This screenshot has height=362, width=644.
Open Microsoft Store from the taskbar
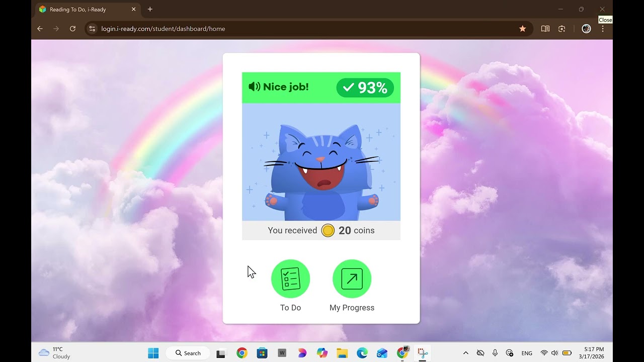[x=262, y=353]
